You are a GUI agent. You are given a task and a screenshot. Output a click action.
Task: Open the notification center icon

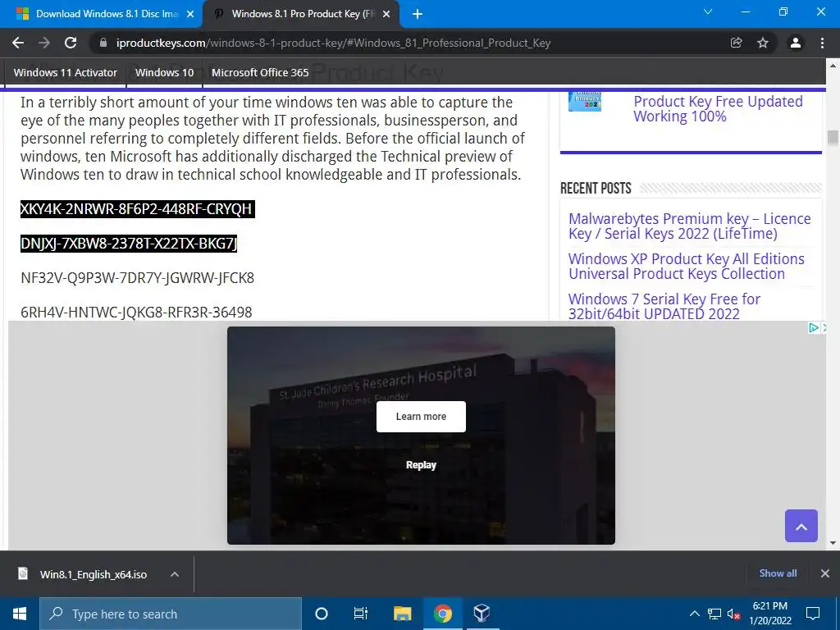point(813,614)
